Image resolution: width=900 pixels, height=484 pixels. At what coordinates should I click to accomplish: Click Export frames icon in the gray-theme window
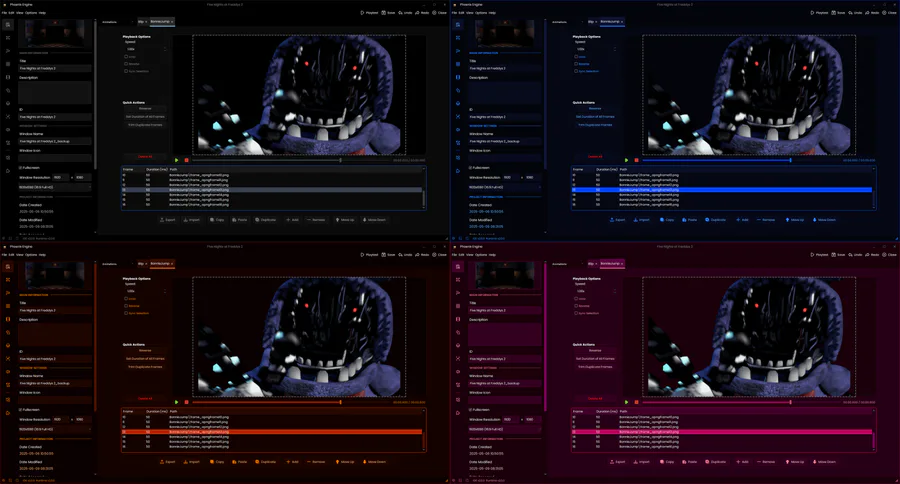coord(162,220)
